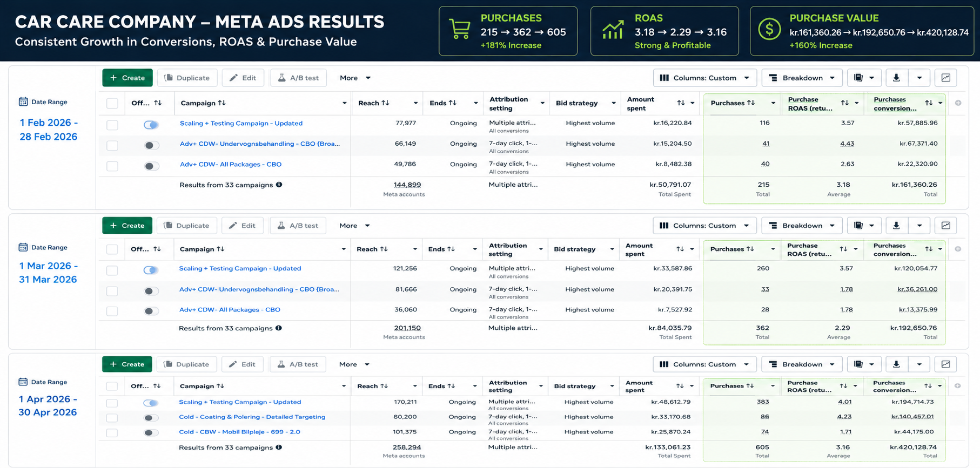980x468 pixels.
Task: Open More menu in February panel toolbar
Action: click(355, 78)
